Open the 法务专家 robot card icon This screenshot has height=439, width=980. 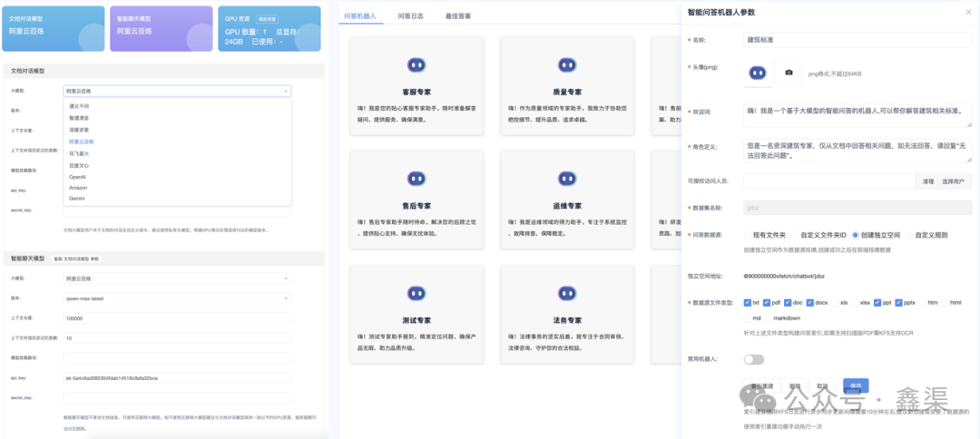[x=567, y=293]
